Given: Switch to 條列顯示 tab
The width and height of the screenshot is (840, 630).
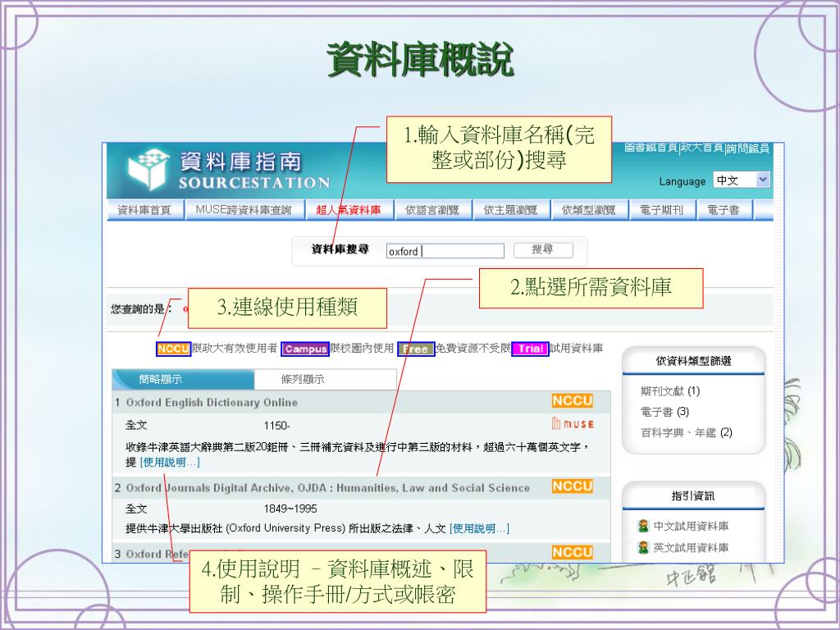Looking at the screenshot, I should tap(325, 379).
